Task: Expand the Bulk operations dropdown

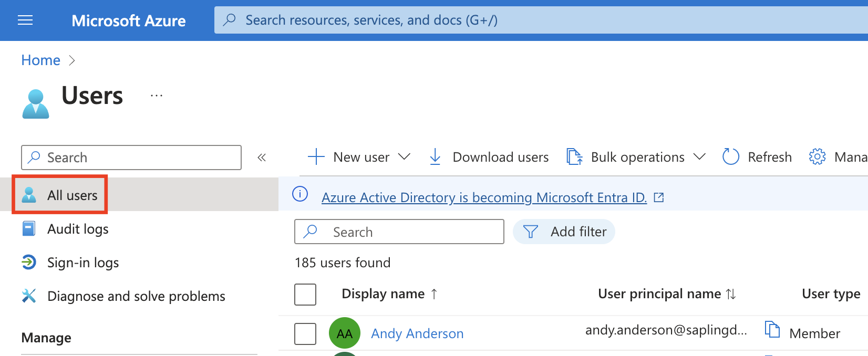Action: [699, 157]
